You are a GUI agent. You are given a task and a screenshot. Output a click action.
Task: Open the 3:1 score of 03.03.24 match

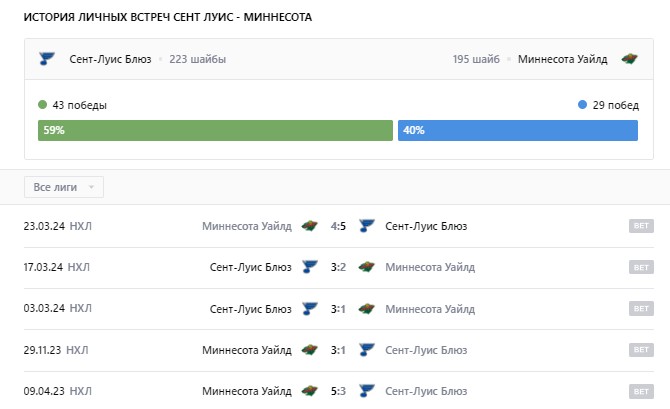click(x=338, y=308)
